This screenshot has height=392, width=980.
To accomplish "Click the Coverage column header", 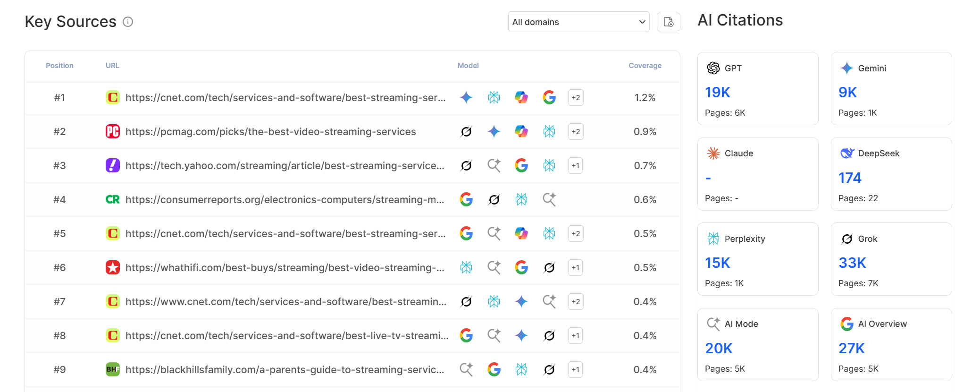I will (645, 66).
